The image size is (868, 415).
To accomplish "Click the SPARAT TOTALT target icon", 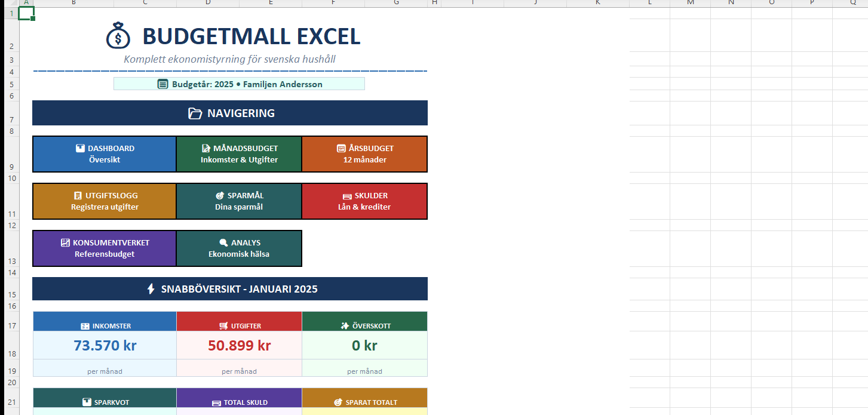I will point(338,402).
